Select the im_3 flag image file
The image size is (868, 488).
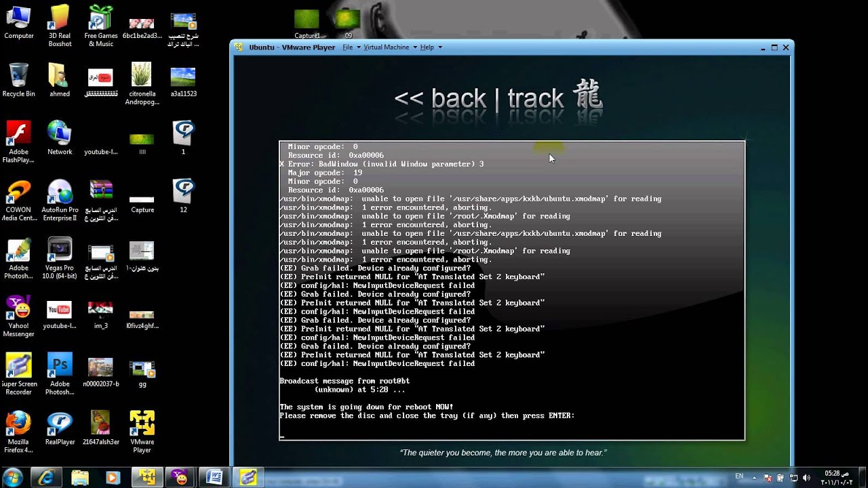click(101, 313)
